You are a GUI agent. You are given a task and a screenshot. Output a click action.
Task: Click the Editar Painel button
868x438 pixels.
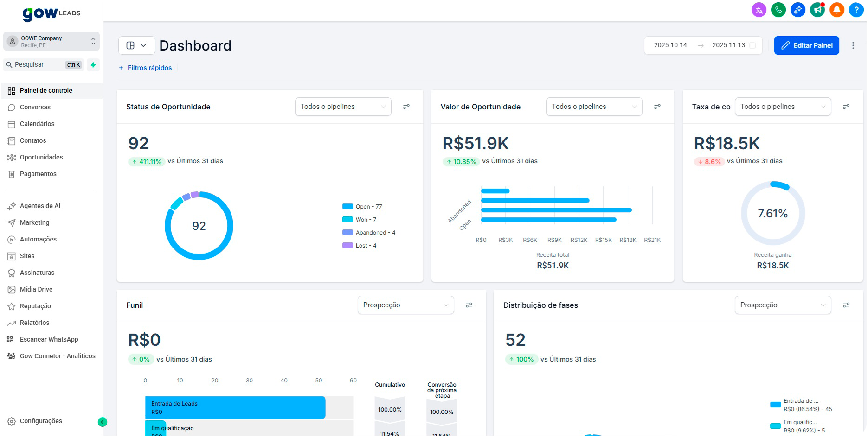pos(806,45)
